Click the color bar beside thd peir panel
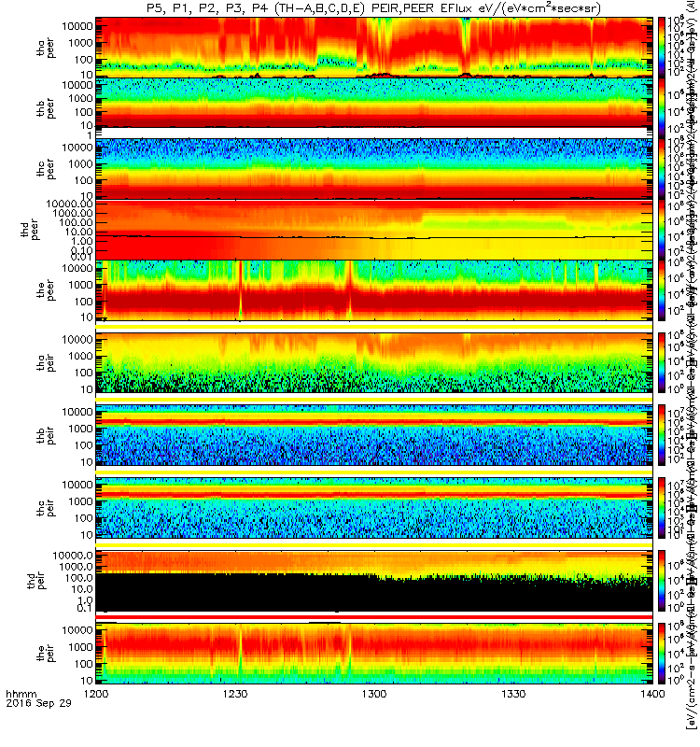Viewport: 700px width, 747px height. 662,580
